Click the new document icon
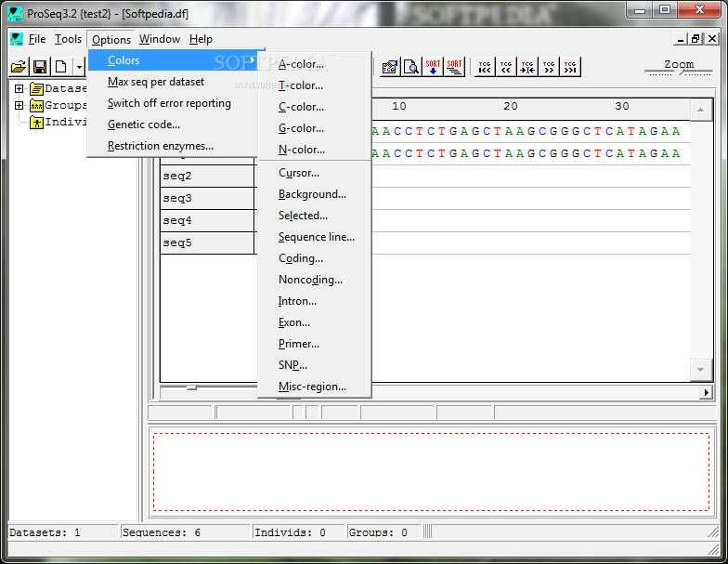 point(61,67)
